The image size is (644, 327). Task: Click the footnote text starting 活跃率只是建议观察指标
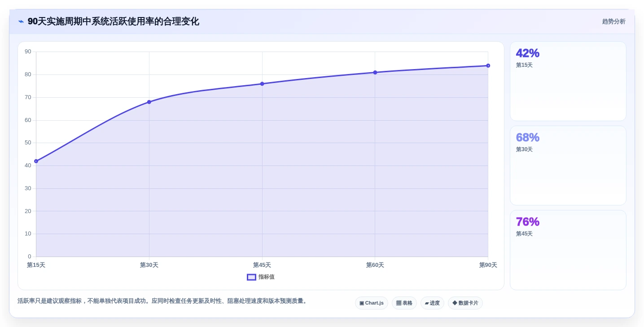click(163, 301)
